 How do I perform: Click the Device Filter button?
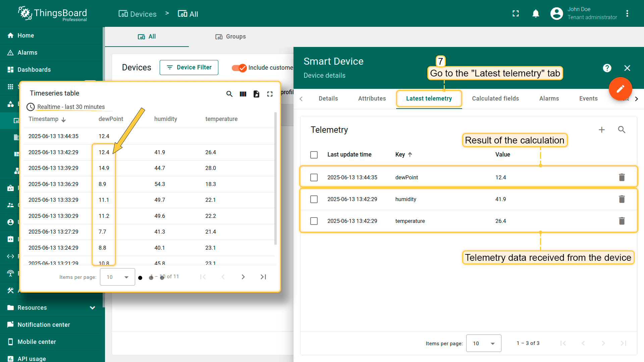tap(189, 67)
